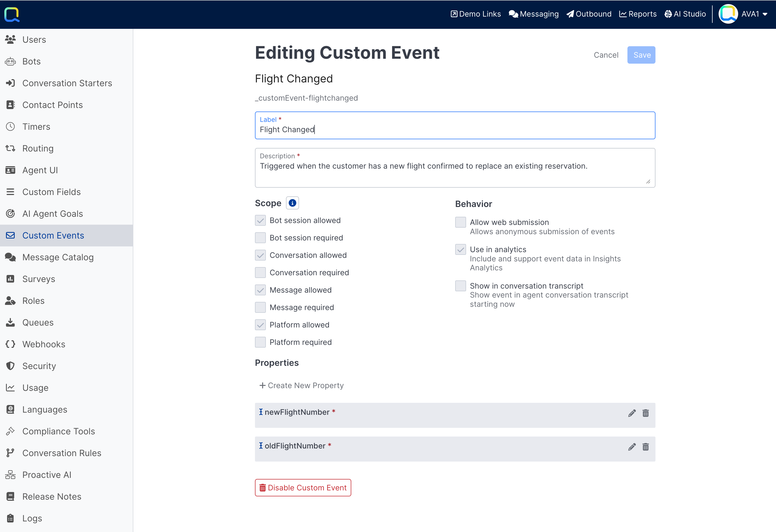Screen dimensions: 776x532
Task: Delete the newFlightNumber property trash icon
Action: click(x=645, y=413)
